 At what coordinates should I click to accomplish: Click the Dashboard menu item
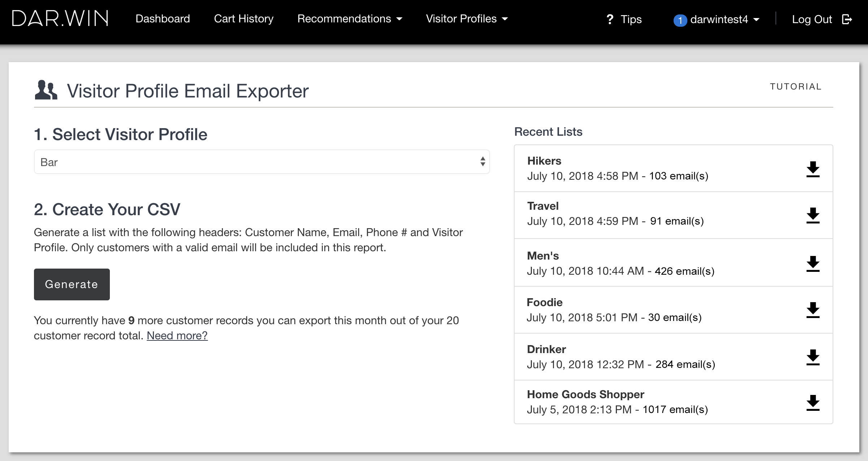(163, 18)
